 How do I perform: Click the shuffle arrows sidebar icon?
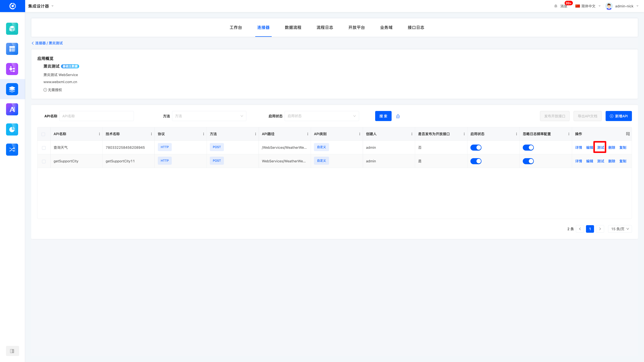tap(12, 149)
